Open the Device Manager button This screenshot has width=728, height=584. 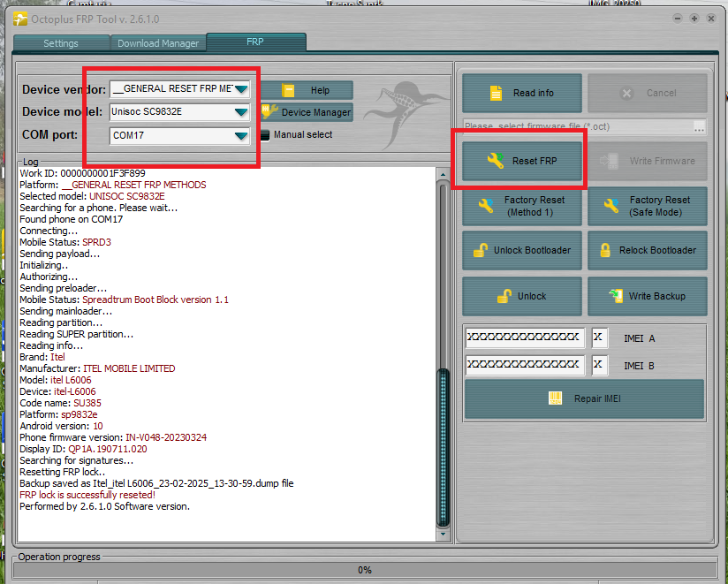[x=307, y=112]
